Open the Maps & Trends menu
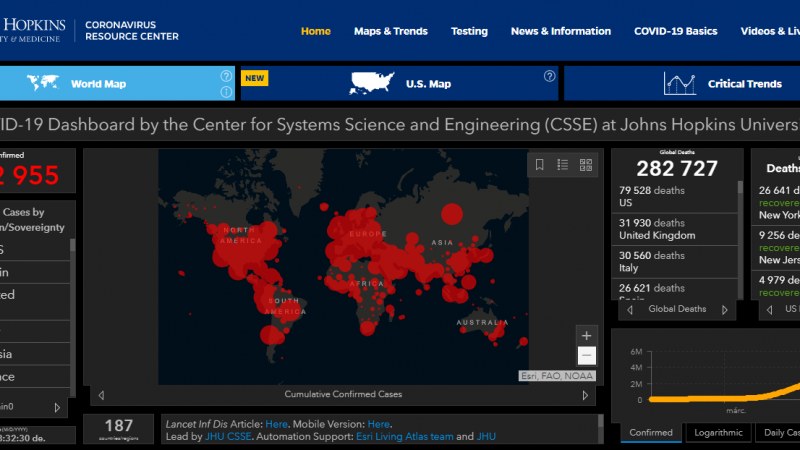Viewport: 800px width, 450px height. tap(391, 31)
